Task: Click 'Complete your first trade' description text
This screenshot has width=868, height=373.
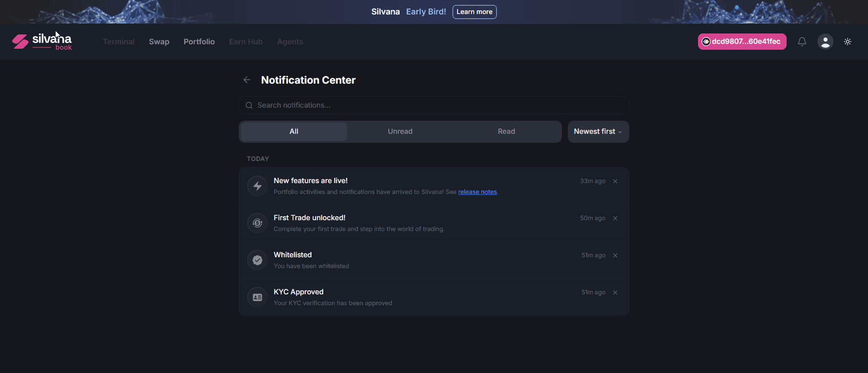Action: point(359,229)
